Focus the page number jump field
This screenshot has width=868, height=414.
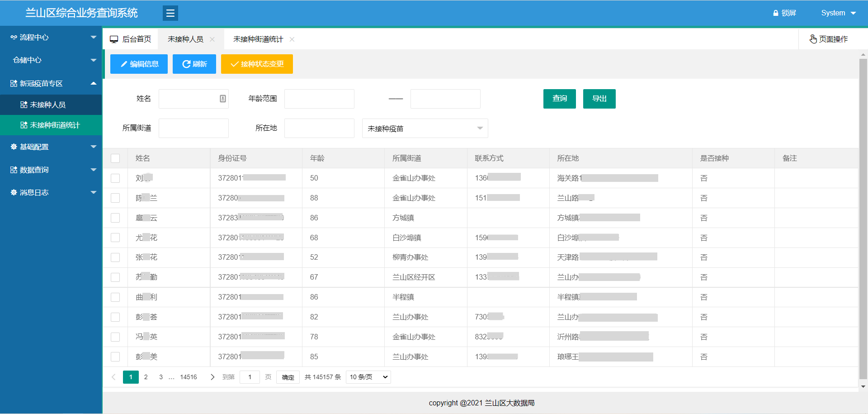250,377
